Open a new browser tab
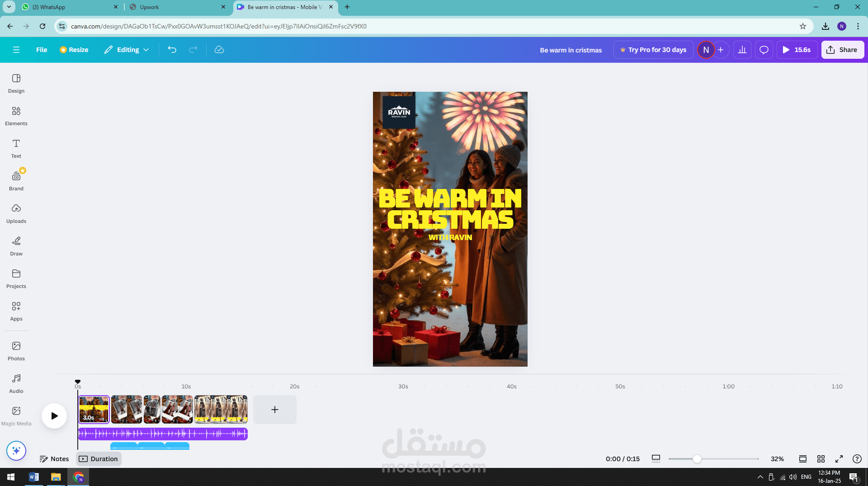The image size is (868, 486). [x=347, y=7]
